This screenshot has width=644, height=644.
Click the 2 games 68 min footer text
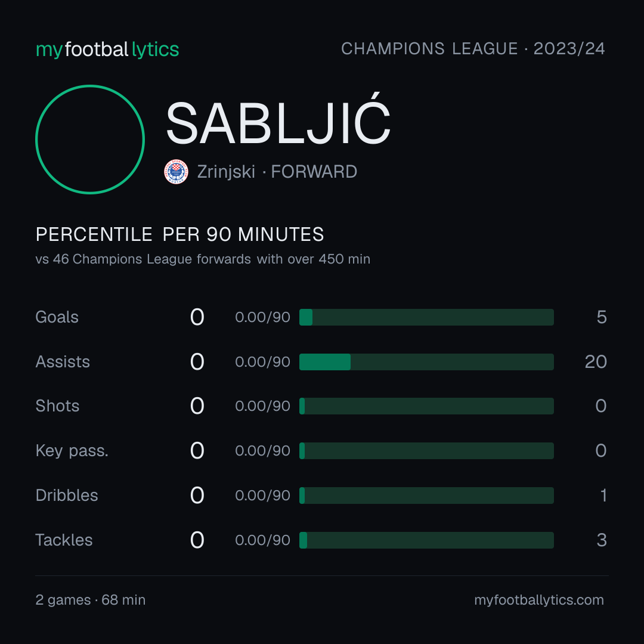91,600
